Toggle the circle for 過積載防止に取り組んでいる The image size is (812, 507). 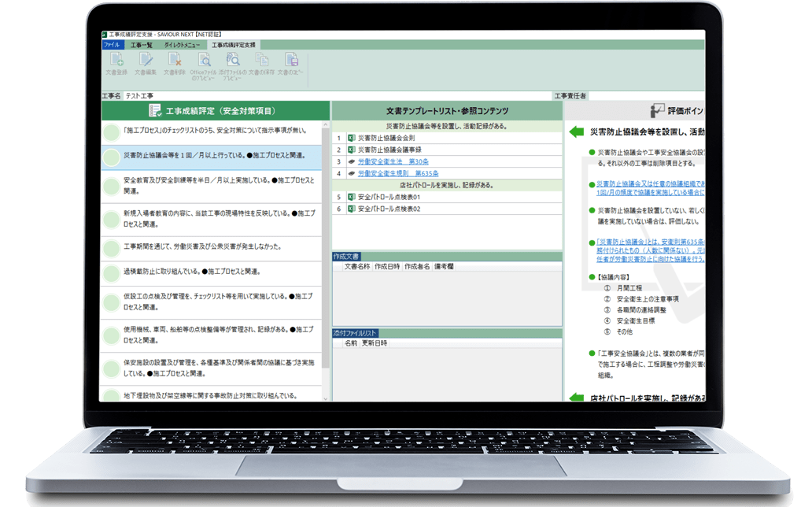112,272
